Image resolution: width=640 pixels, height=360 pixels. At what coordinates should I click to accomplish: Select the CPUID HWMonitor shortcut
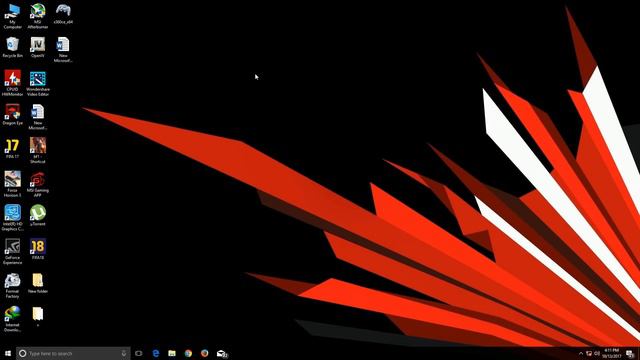[12, 83]
